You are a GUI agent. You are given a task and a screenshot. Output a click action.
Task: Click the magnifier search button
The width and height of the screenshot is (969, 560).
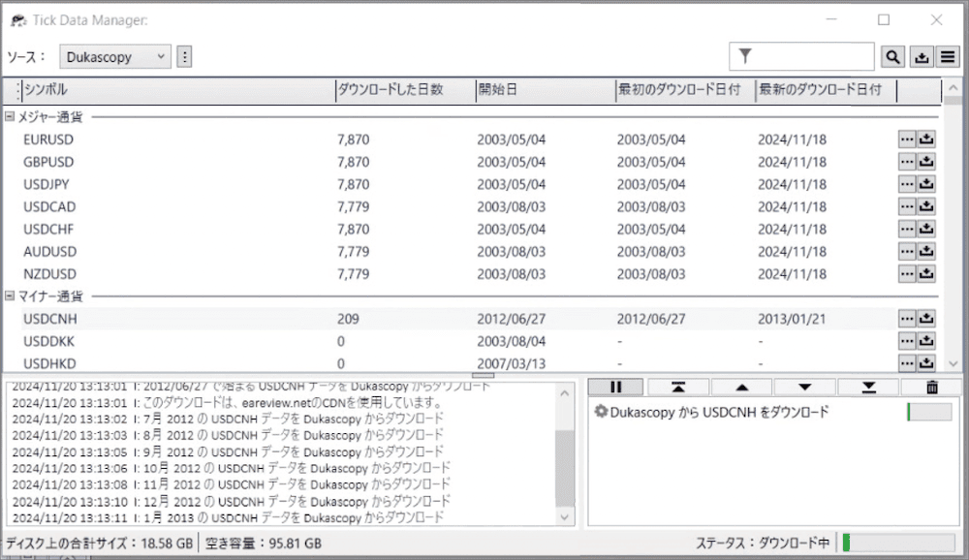click(892, 57)
